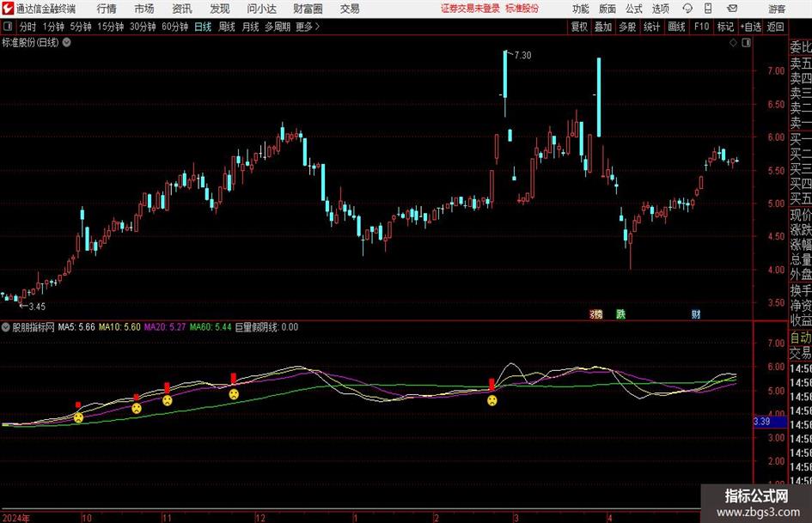Open the 选项 menu

(660, 9)
